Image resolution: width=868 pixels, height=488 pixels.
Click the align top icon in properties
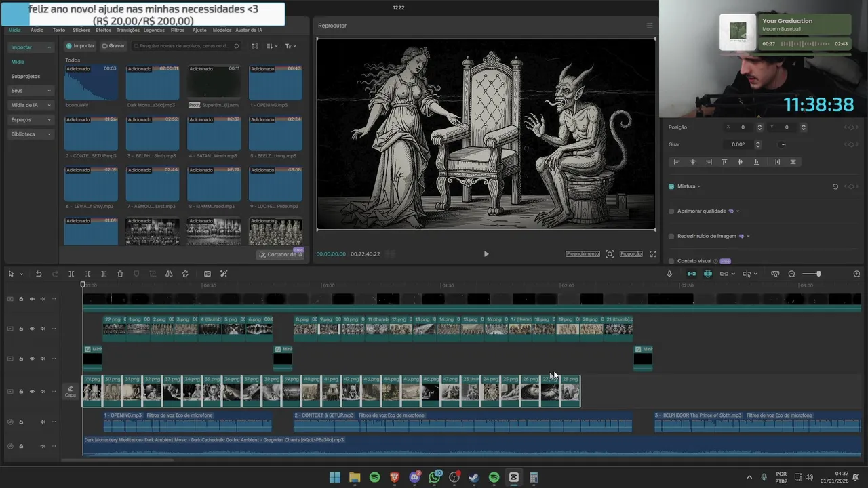click(724, 162)
